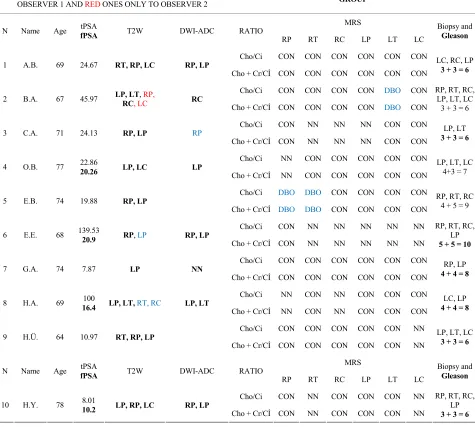Click T2W entry RT, RP, LC for A.B.
The image size is (475, 427).
coord(135,65)
